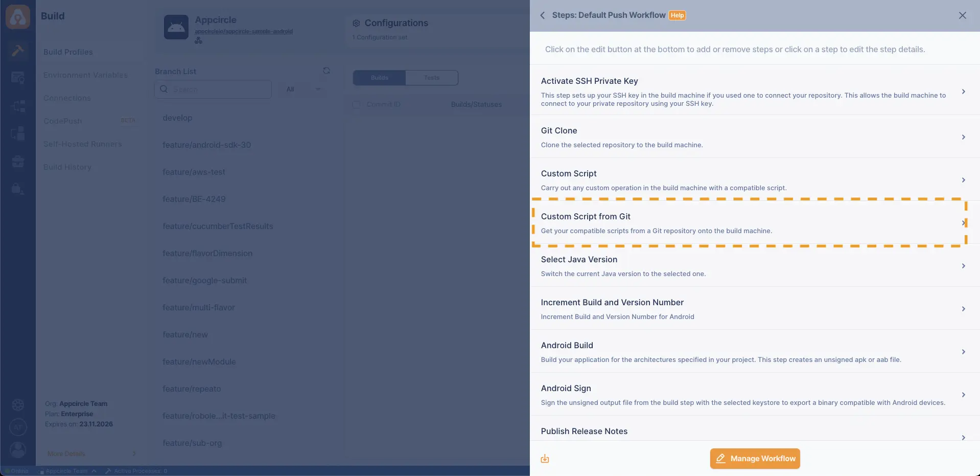This screenshot has height=476, width=980.
Task: Open the Custom Script from Git step
Action: click(x=755, y=223)
